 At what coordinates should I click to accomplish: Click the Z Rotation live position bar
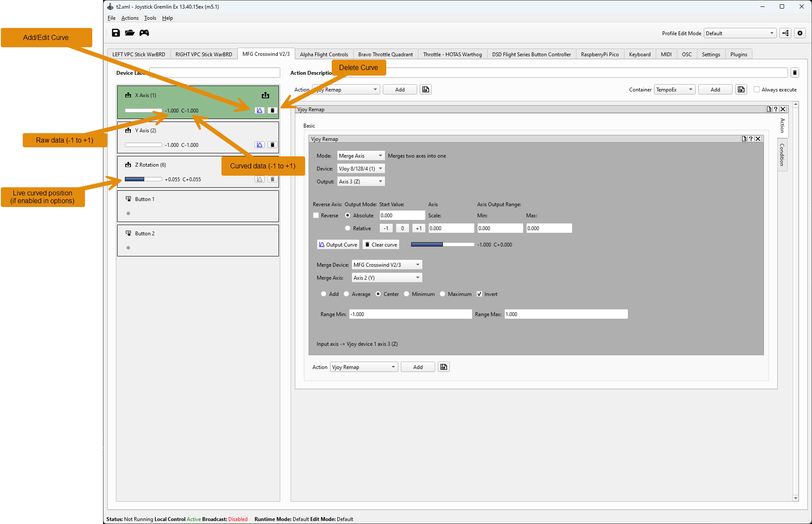coord(143,179)
